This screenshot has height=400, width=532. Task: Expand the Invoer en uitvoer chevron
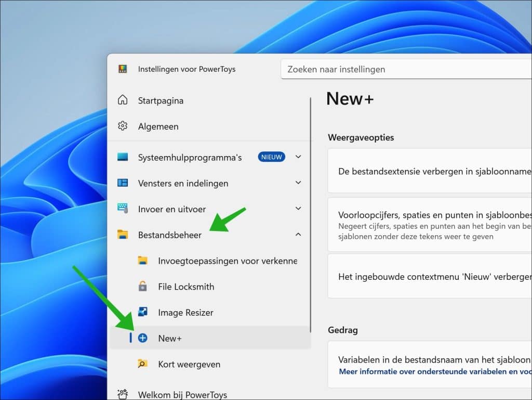click(298, 209)
